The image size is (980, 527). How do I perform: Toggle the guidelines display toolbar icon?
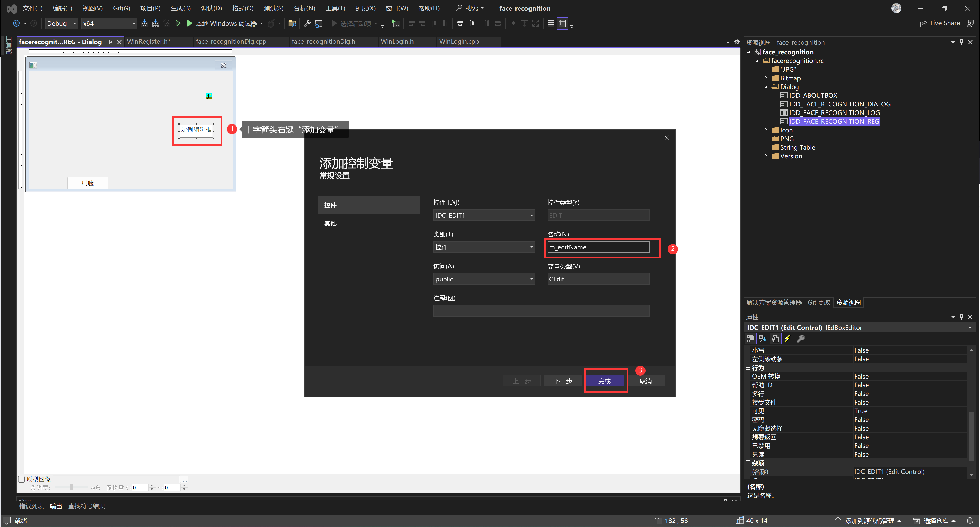(x=562, y=24)
